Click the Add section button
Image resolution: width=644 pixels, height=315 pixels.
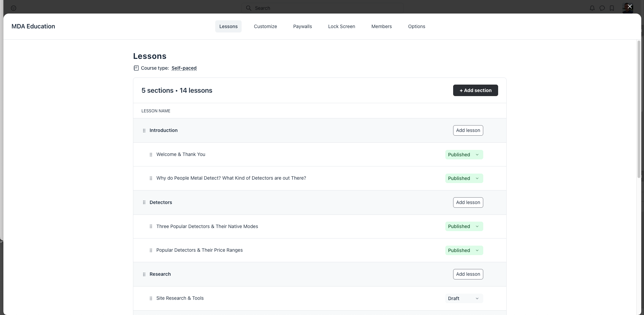pyautogui.click(x=475, y=90)
